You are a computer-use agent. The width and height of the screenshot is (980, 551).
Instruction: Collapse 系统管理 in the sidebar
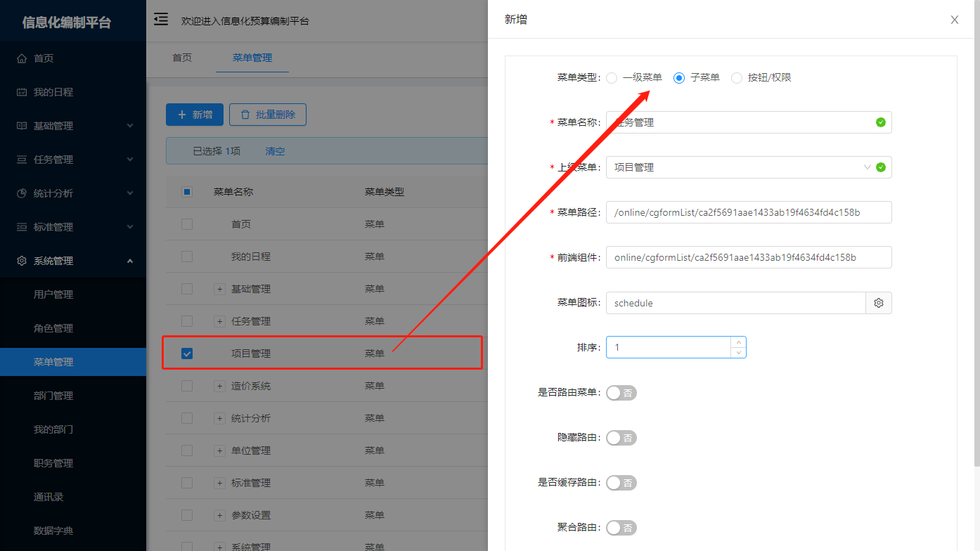73,261
